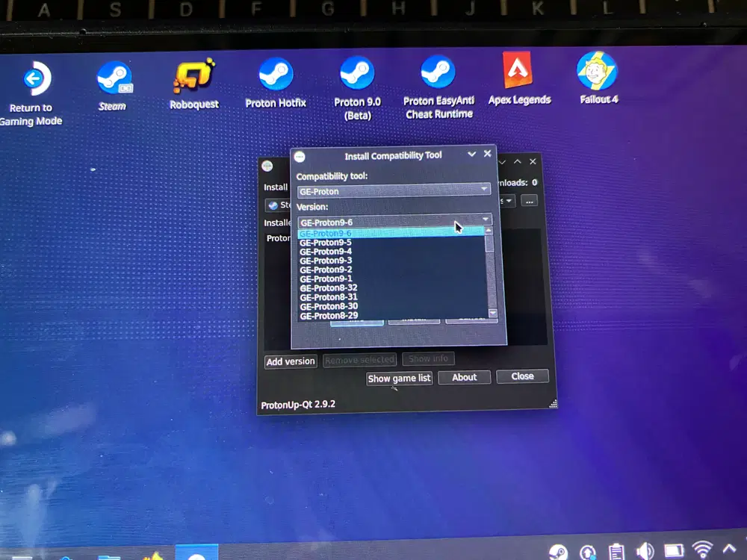Click the active ProtonUp-Qt taskbar entry
Screen dimensions: 747x560
196,553
